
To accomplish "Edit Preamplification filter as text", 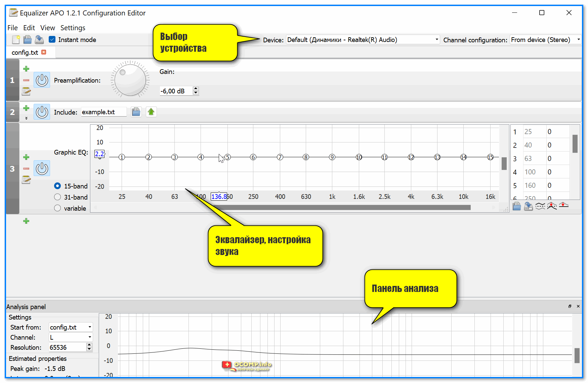I will (x=26, y=91).
